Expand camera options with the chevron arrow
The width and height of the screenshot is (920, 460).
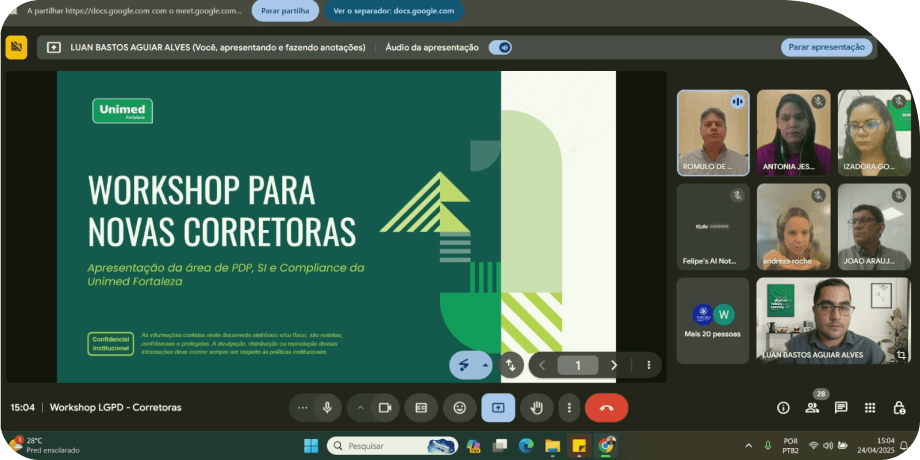pos(359,407)
